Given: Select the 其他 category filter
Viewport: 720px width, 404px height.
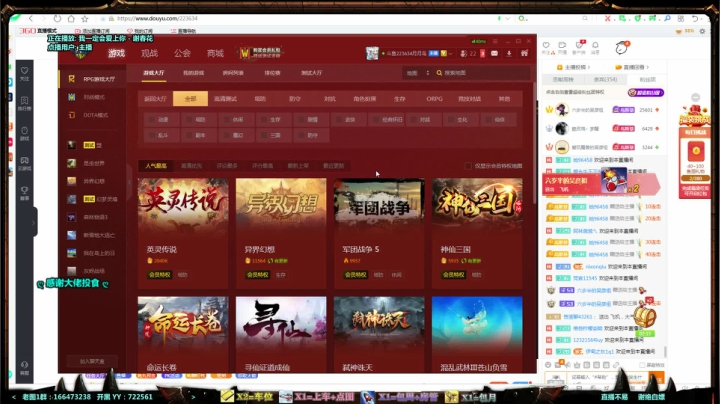Looking at the screenshot, I should click(x=504, y=99).
